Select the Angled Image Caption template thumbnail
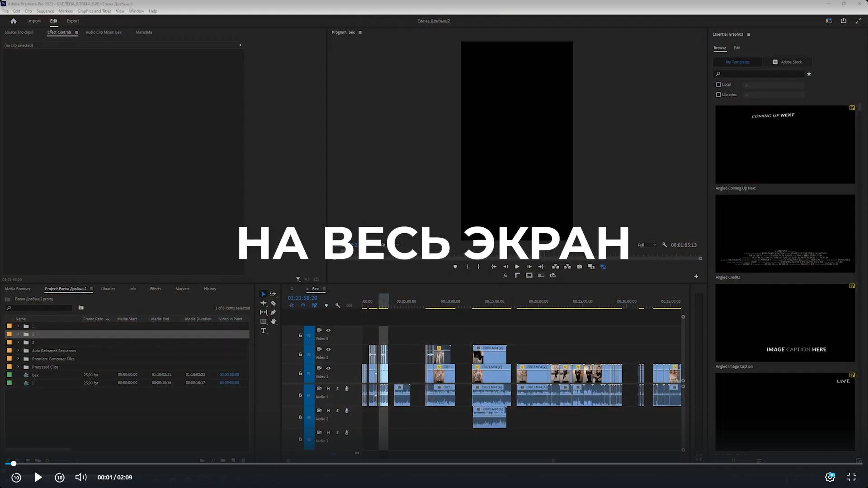The image size is (868, 488). pos(785,323)
